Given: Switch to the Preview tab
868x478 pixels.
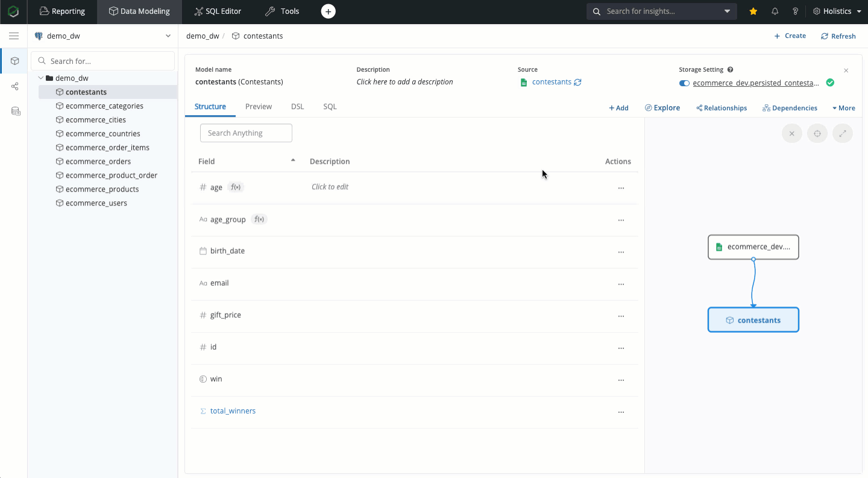Looking at the screenshot, I should [x=258, y=107].
